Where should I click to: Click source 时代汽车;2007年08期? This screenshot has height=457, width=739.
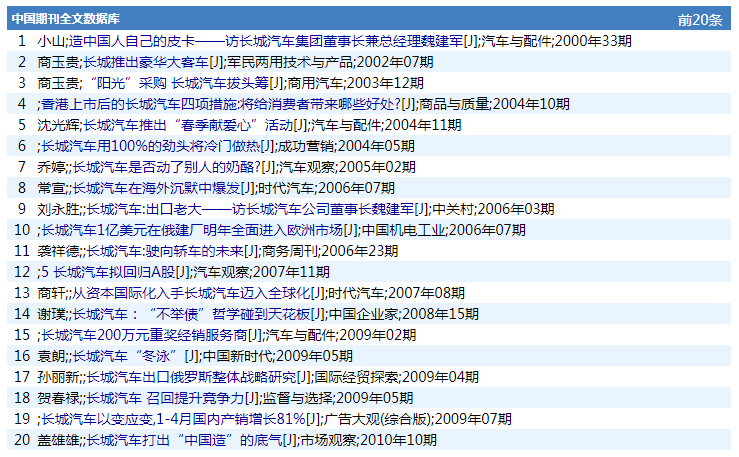pos(396,293)
